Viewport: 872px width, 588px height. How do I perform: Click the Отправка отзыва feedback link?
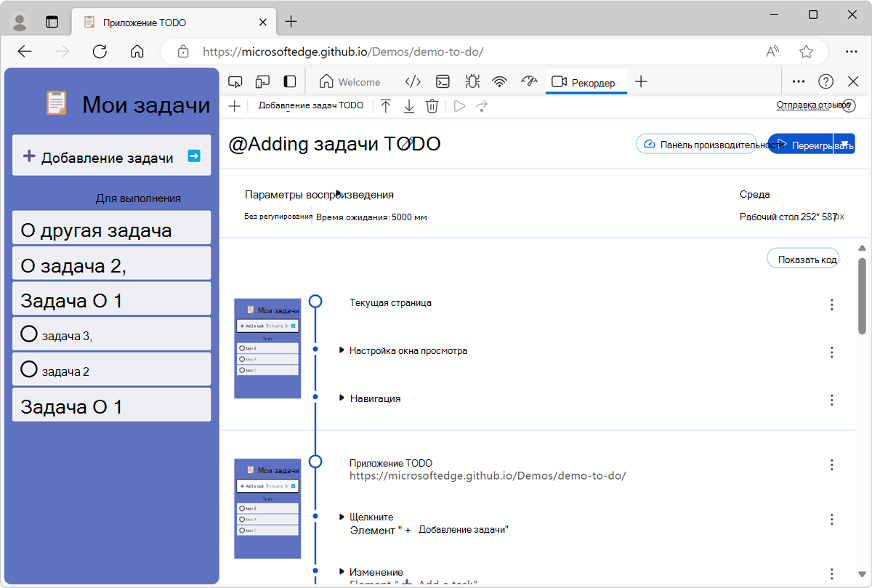coord(814,105)
